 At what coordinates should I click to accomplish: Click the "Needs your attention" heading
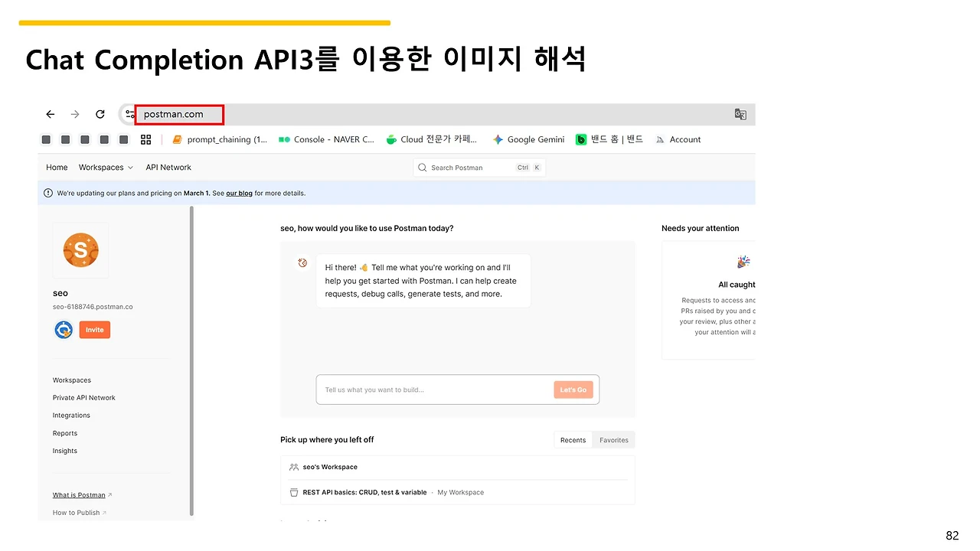click(701, 228)
